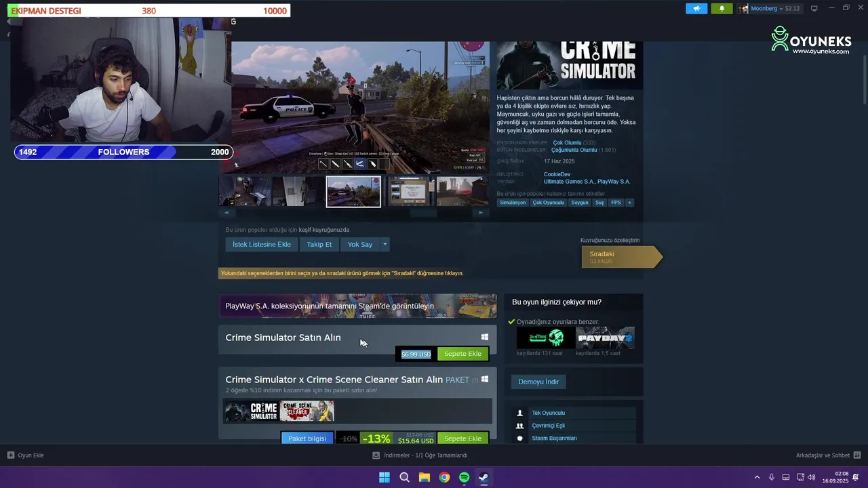Open Kuyruğunuzu özelleştirin link
The image size is (868, 488).
[610, 240]
